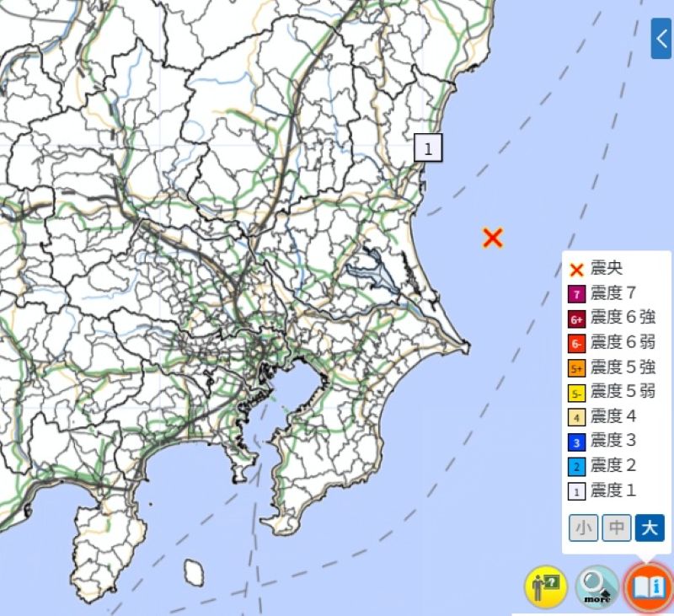Enable the 大 large legend size option
The width and height of the screenshot is (674, 616).
[x=645, y=528]
